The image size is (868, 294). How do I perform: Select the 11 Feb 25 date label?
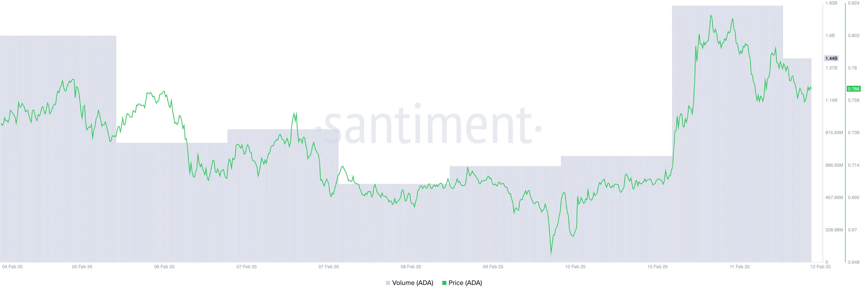(740, 267)
